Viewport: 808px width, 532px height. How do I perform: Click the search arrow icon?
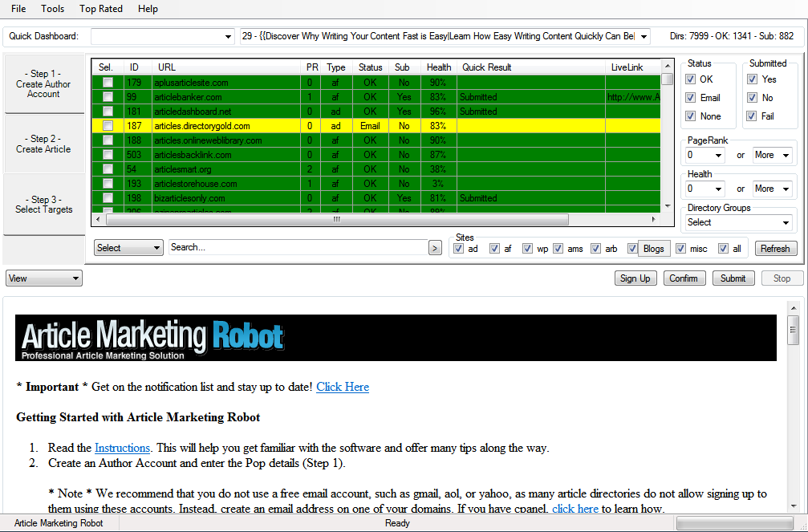pyautogui.click(x=435, y=248)
